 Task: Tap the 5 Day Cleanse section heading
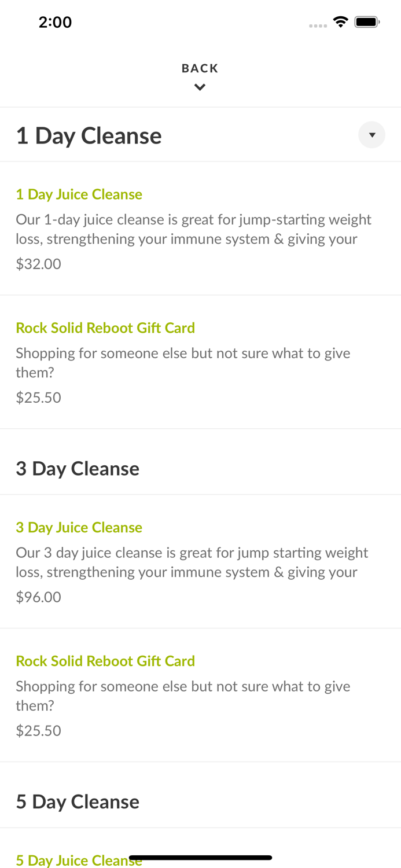tap(78, 802)
